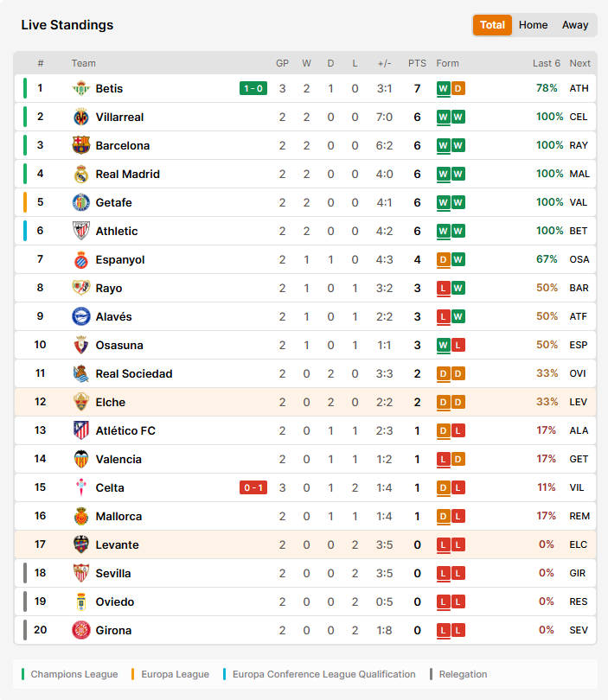Open the Levante team name link
The image size is (608, 700).
(117, 544)
